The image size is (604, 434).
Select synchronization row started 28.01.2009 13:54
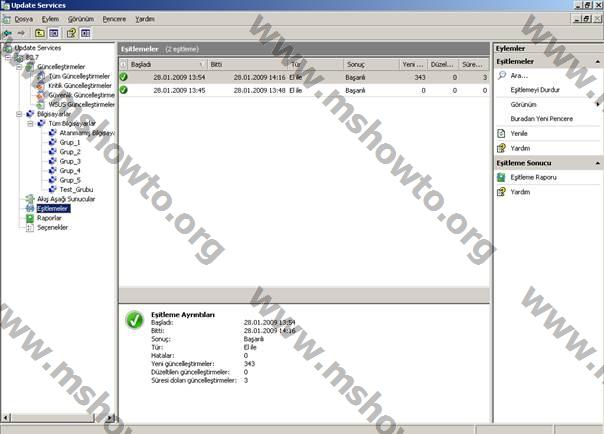304,77
